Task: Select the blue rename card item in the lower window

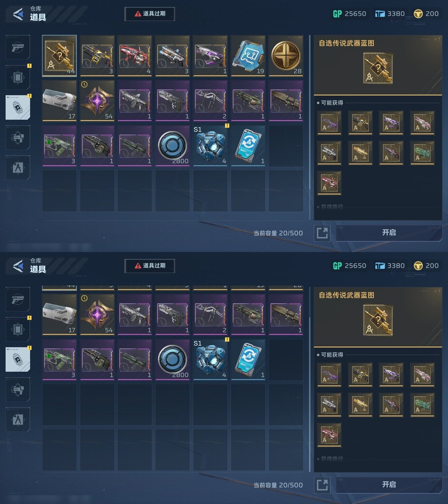Action: 248,359
